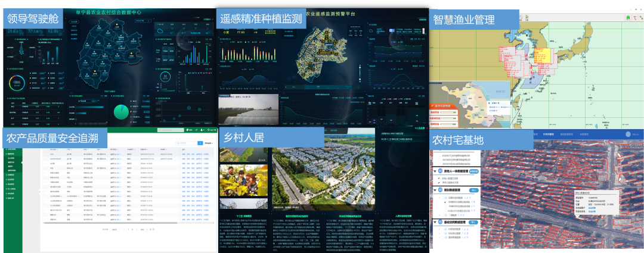
Task: Select the yellow highlighted info box on the sea chart
Action: pos(542,56)
